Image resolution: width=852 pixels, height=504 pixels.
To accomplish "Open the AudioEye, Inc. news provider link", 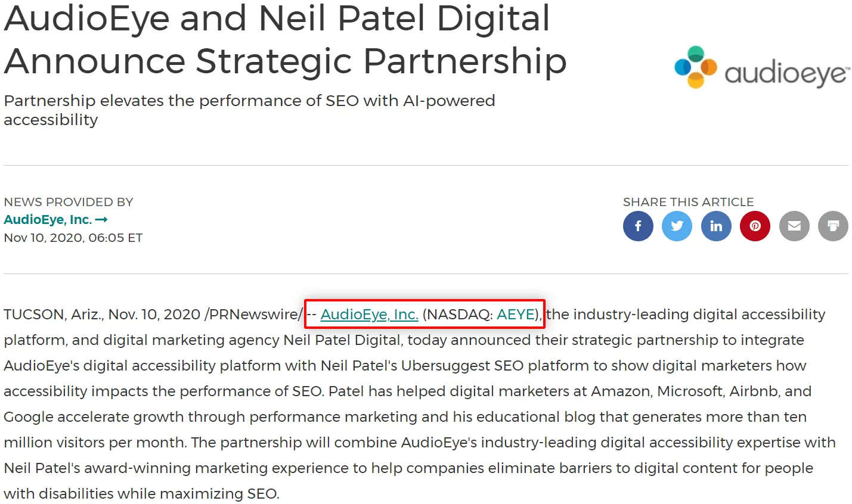I will click(48, 220).
